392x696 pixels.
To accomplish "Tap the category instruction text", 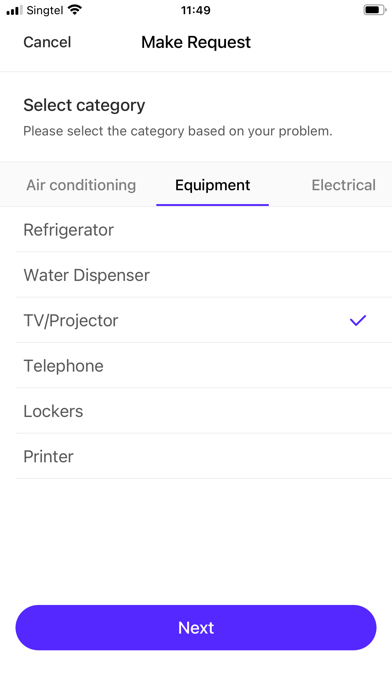I will (178, 131).
